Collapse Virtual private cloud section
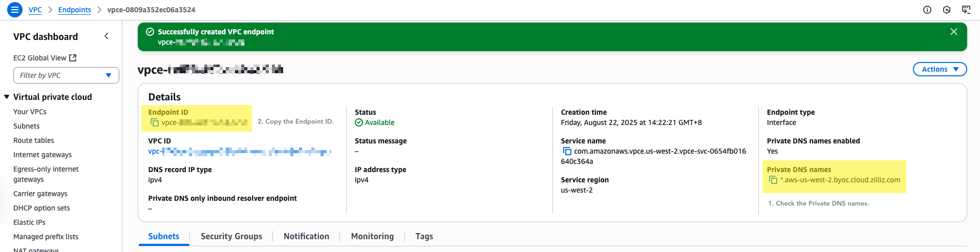 click(x=7, y=97)
